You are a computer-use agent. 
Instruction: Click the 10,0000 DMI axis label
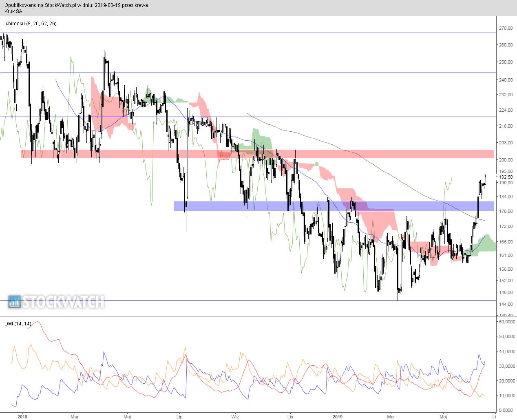click(x=507, y=395)
